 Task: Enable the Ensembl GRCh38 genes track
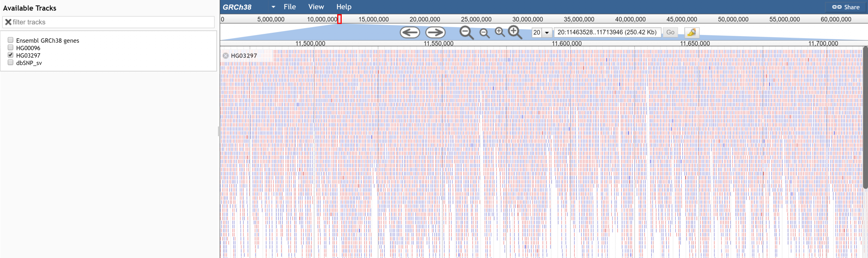(x=11, y=40)
